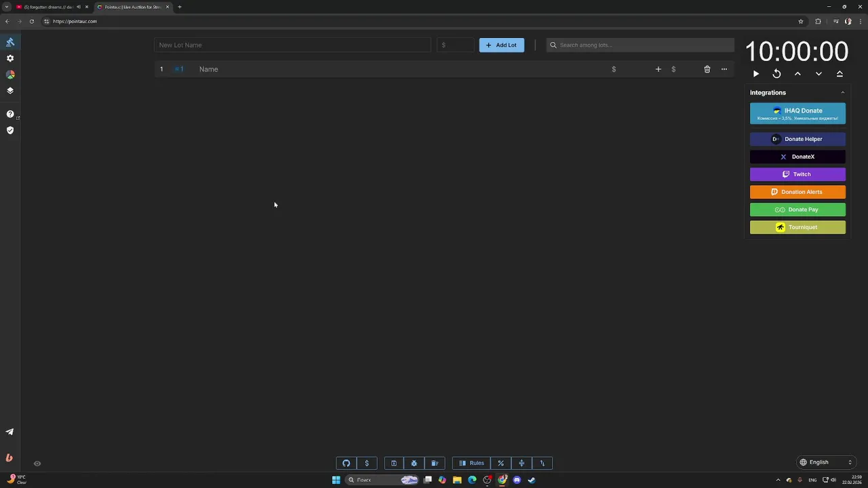Increase timer with up chevron
868x488 pixels.
797,74
